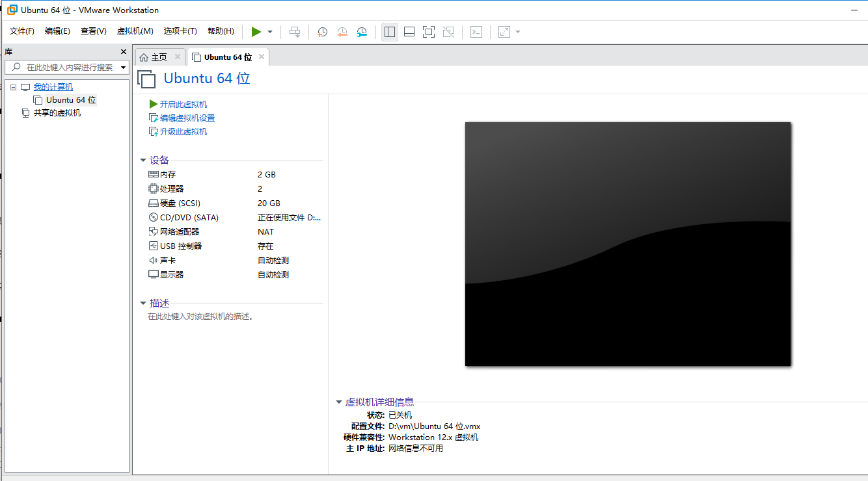Click the Unity mode toolbar icon
Image resolution: width=868 pixels, height=481 pixels.
coord(448,32)
